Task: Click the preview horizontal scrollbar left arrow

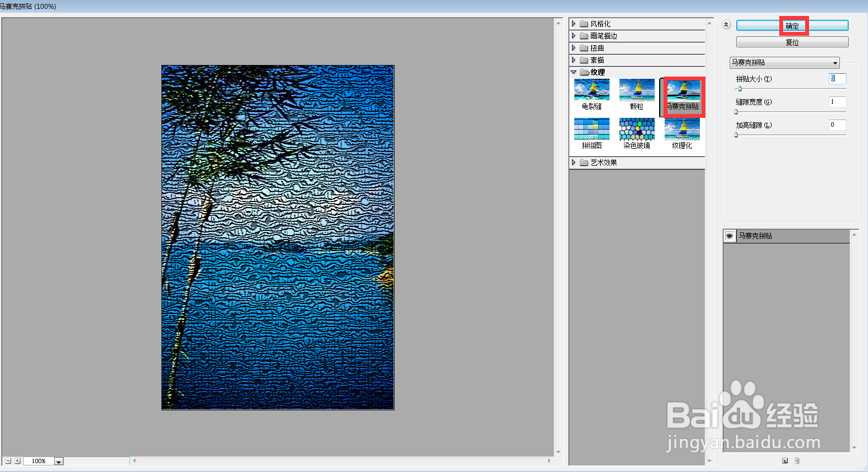Action: tap(134, 460)
